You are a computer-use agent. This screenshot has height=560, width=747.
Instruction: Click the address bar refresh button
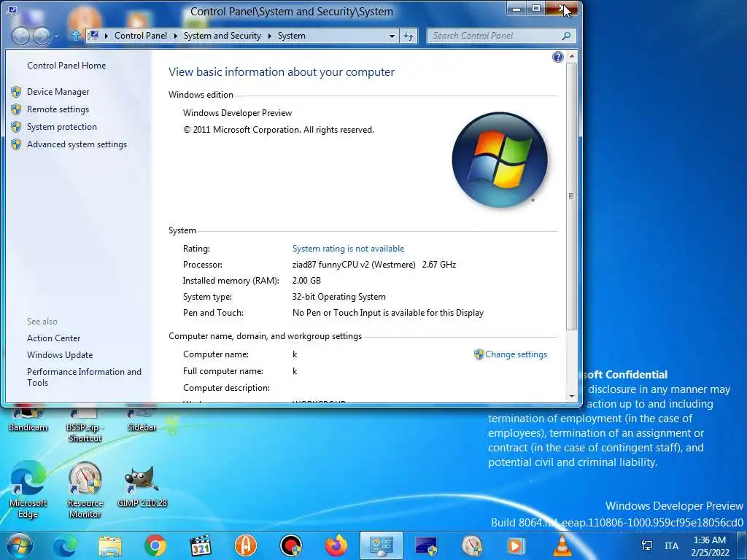pos(409,36)
